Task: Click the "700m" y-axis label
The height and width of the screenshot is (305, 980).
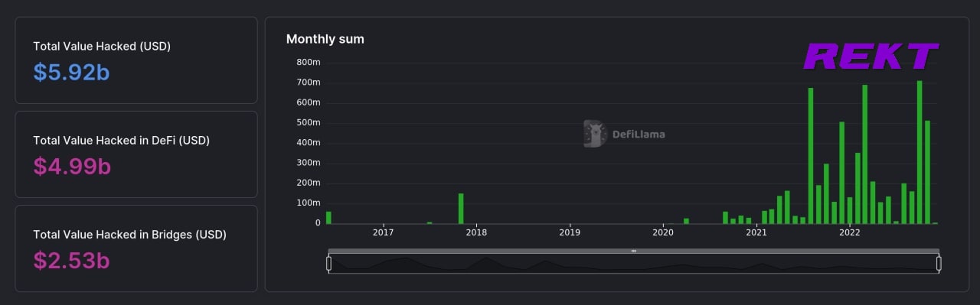Action: point(308,82)
